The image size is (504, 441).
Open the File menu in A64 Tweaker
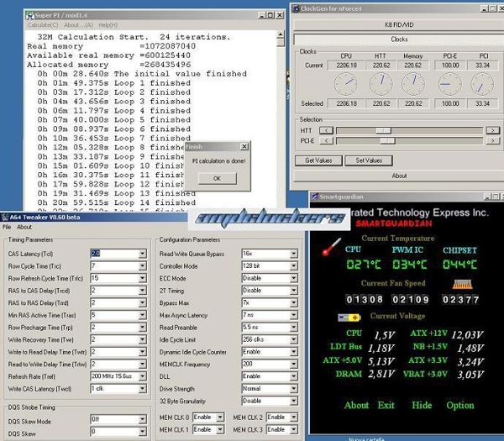[7, 227]
